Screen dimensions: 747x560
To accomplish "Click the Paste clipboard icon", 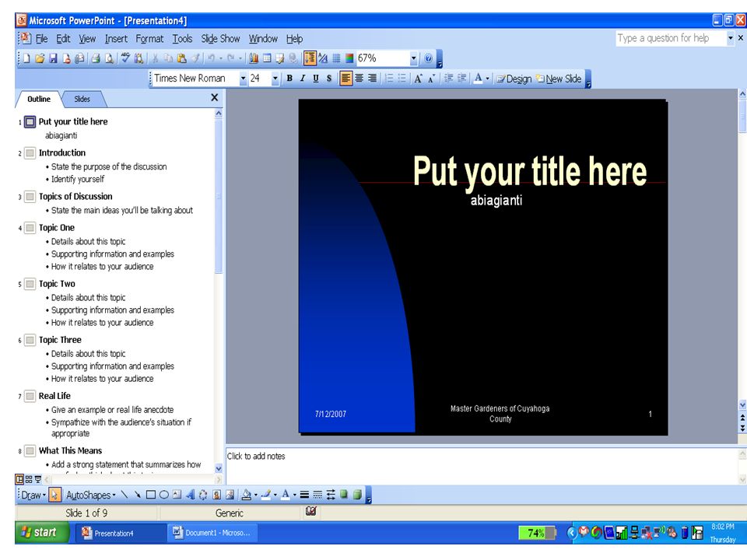I will tap(181, 58).
